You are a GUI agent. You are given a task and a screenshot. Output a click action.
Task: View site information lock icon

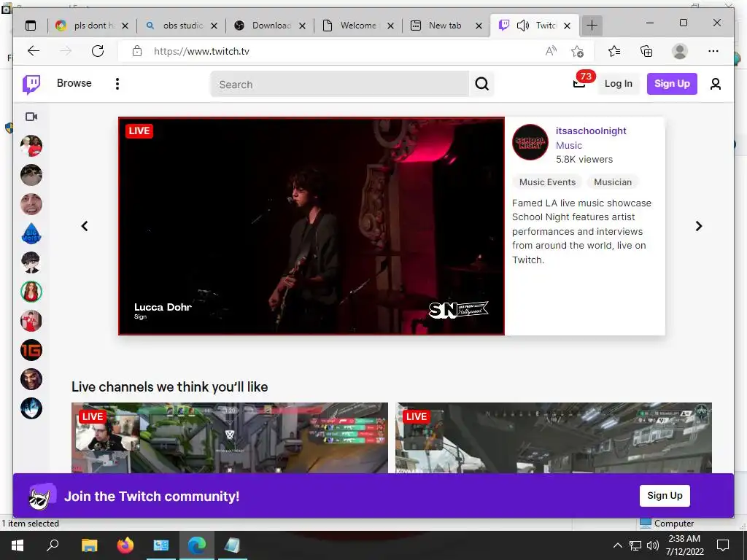coord(137,51)
